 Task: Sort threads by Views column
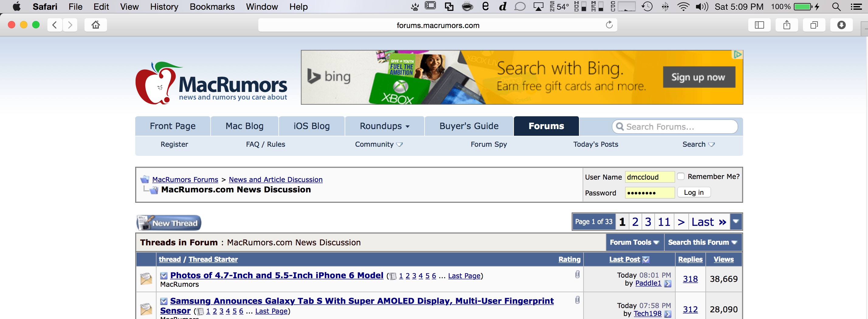click(723, 259)
